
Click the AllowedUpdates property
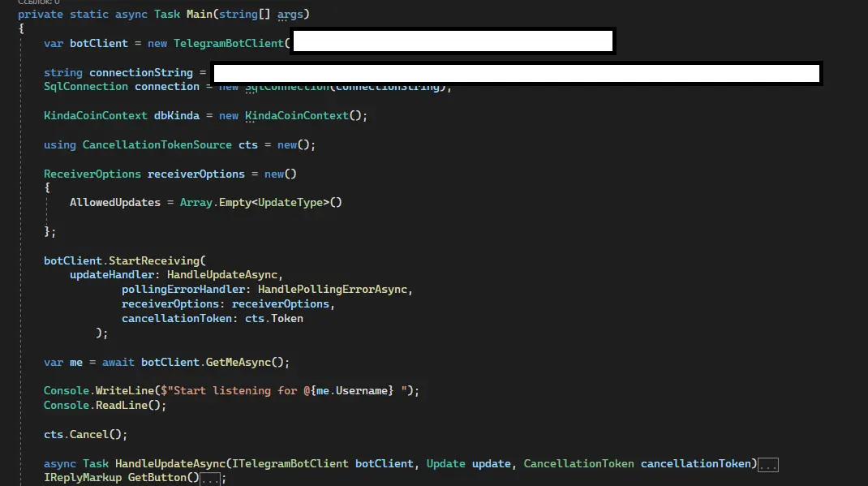(115, 202)
